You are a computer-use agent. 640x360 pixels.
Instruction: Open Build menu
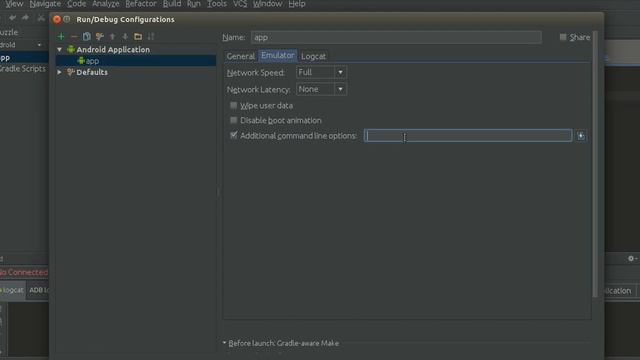click(x=172, y=4)
